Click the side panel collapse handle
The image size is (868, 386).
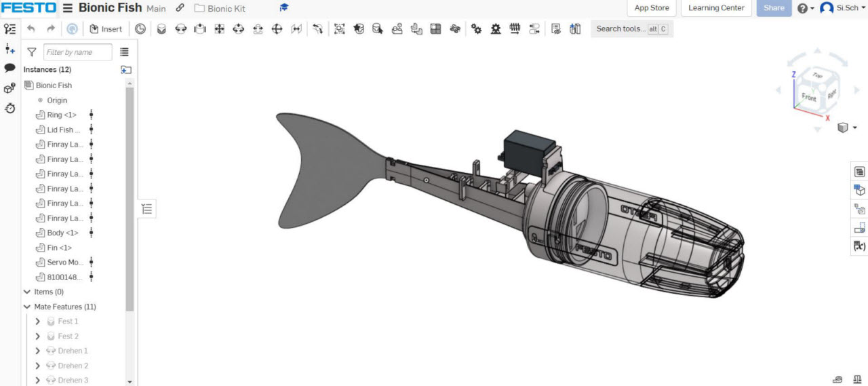click(146, 209)
